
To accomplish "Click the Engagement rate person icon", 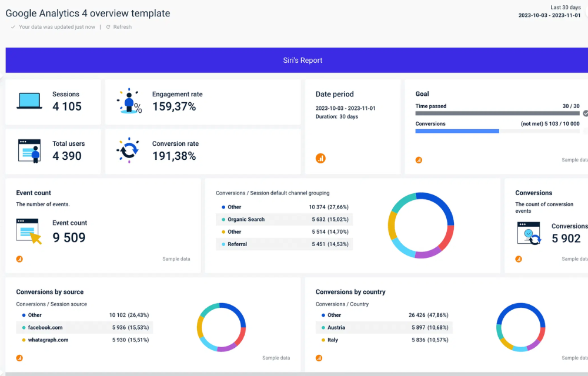I will click(x=129, y=101).
